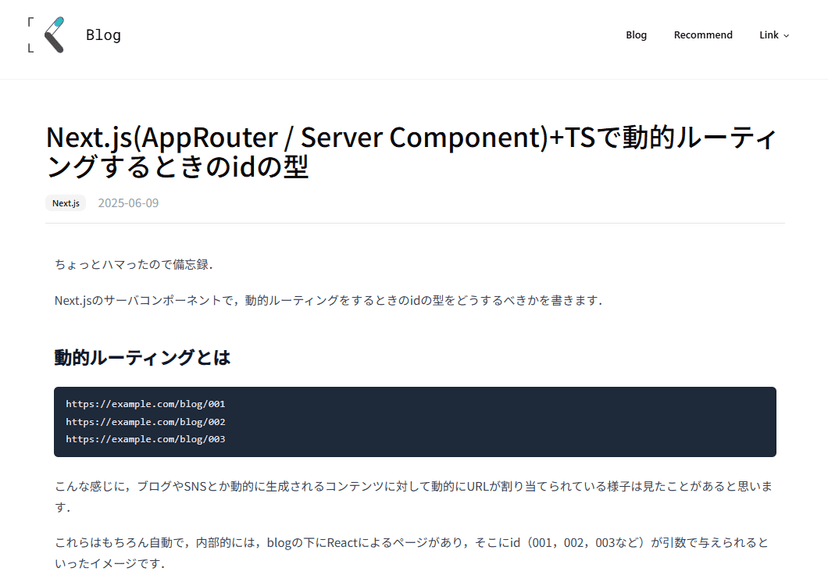Click the chevron arrow next to Link
Image resolution: width=828 pixels, height=583 pixels.
[786, 36]
